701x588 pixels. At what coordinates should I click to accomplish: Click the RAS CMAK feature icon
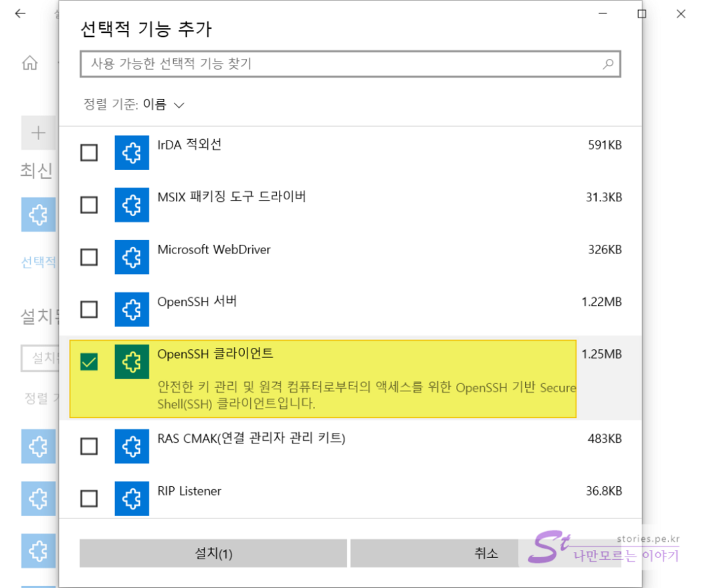(131, 446)
